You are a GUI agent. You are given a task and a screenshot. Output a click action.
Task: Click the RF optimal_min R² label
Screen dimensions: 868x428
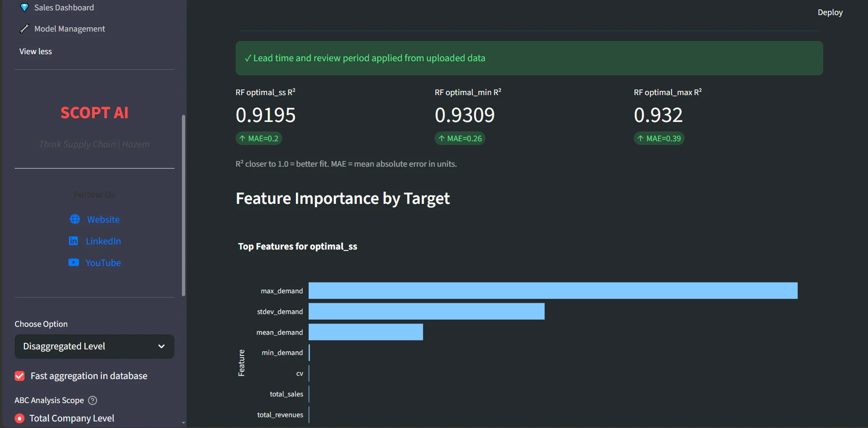point(468,92)
